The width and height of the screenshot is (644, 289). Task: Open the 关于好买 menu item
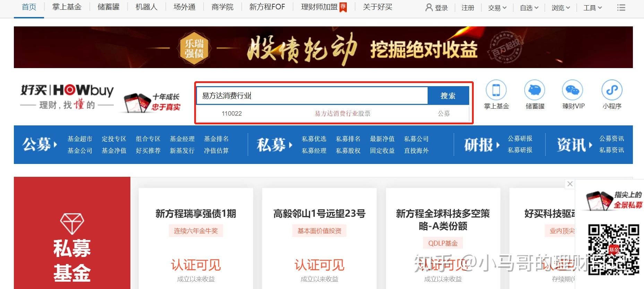pyautogui.click(x=377, y=7)
